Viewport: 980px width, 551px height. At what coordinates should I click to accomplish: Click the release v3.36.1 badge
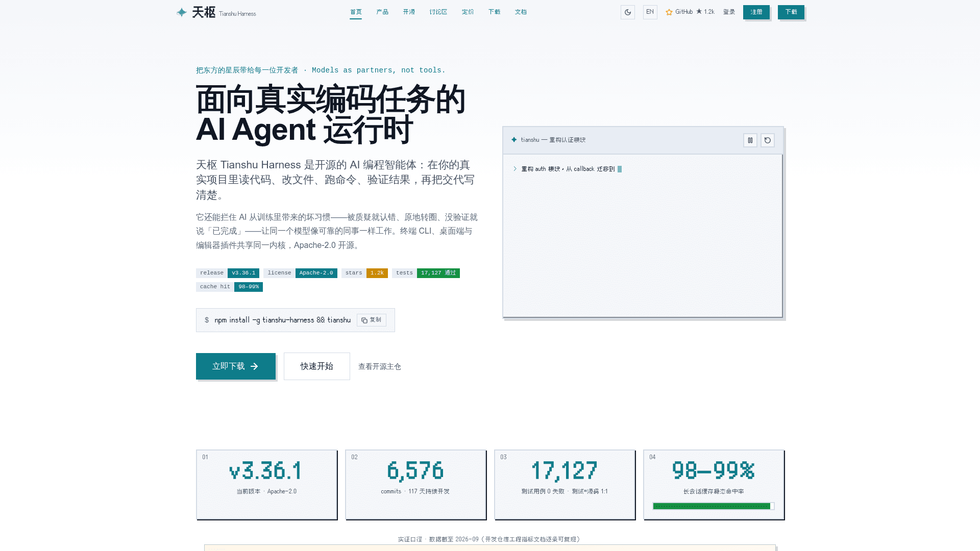(x=228, y=273)
